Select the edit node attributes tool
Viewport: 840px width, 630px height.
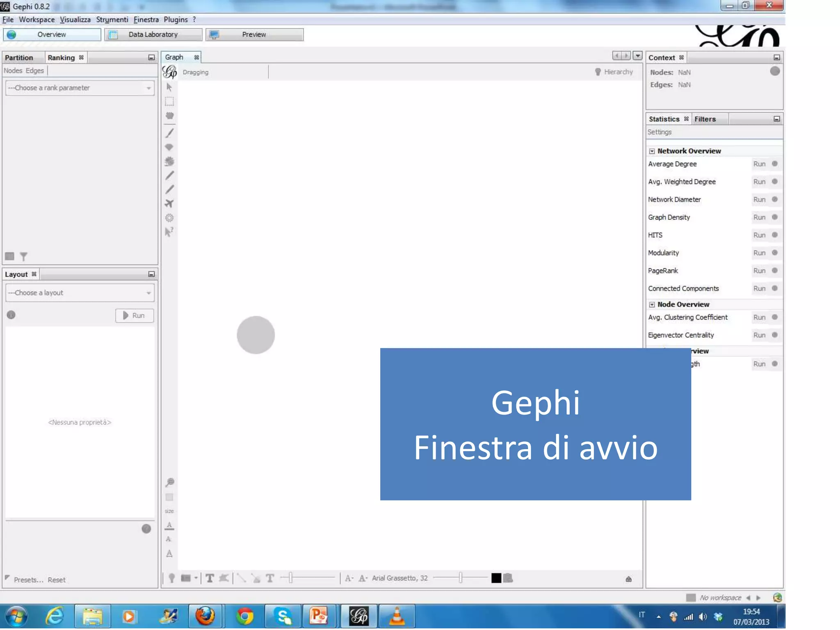(169, 232)
